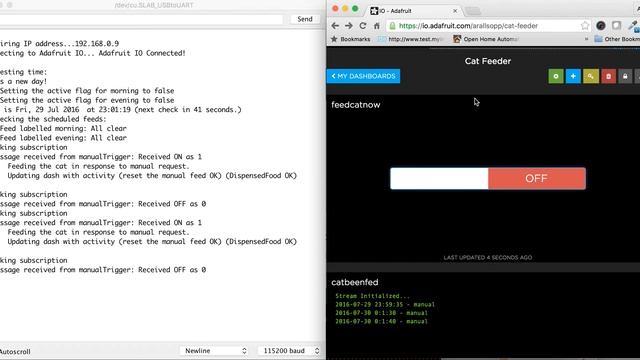The width and height of the screenshot is (640, 360).
Task: Click the serial monitor text input field
Action: point(141,19)
